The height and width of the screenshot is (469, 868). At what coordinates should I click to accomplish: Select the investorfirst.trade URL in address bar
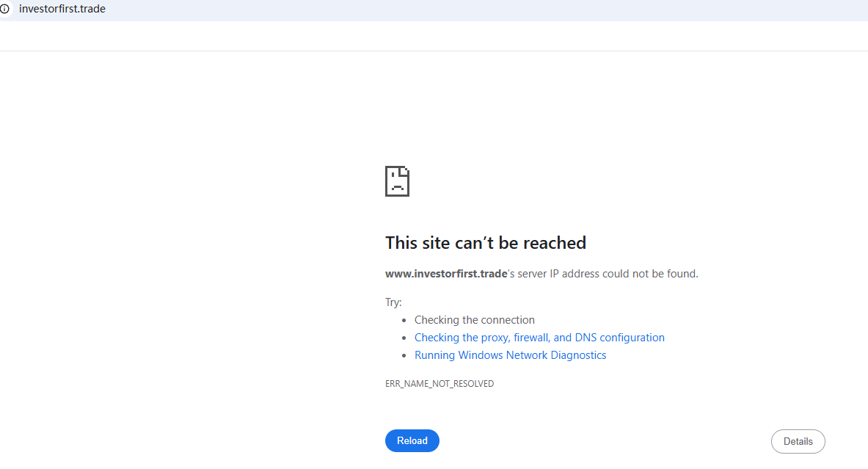tap(62, 9)
